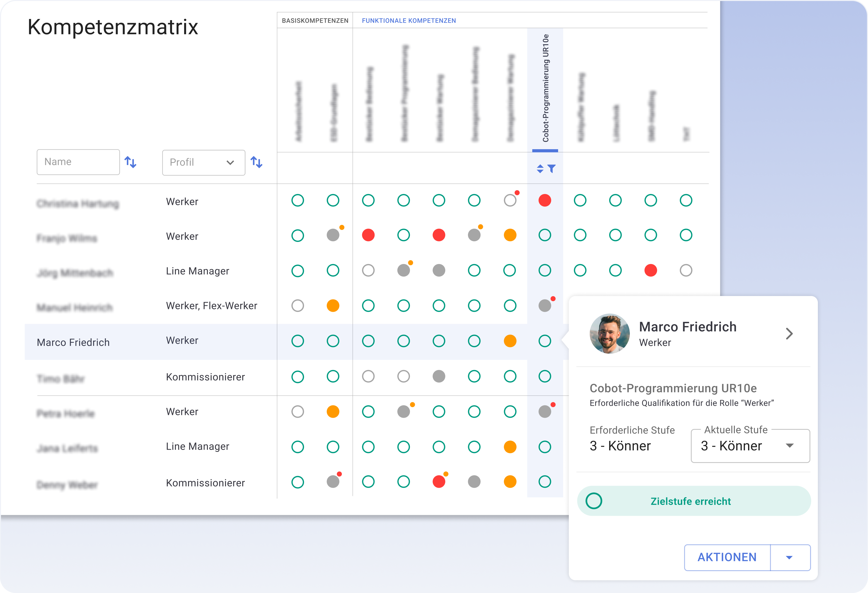Switch to Funktionale Kompetenzen tab
This screenshot has width=868, height=593.
click(409, 21)
